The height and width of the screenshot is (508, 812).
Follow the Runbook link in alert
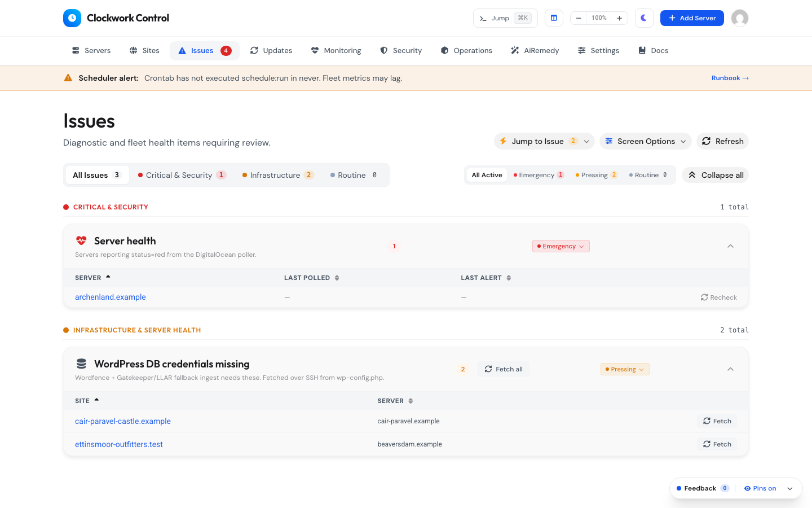(x=730, y=78)
